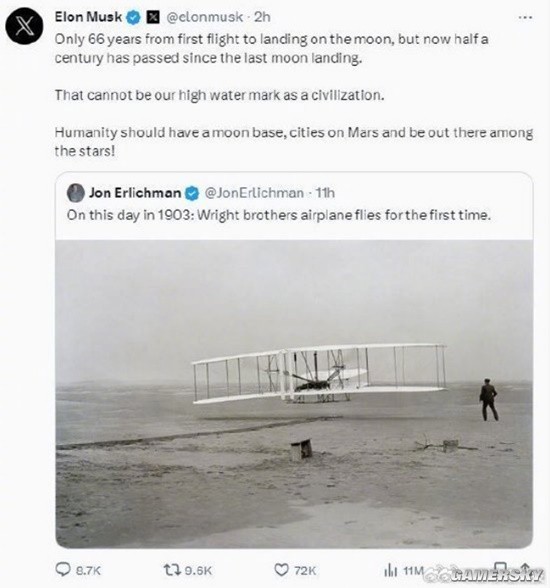Open the three-dot more options menu
This screenshot has height=588, width=550.
pyautogui.click(x=525, y=17)
